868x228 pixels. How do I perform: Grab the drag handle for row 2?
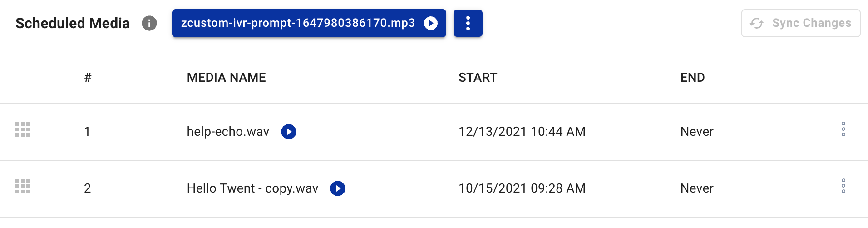(x=23, y=186)
